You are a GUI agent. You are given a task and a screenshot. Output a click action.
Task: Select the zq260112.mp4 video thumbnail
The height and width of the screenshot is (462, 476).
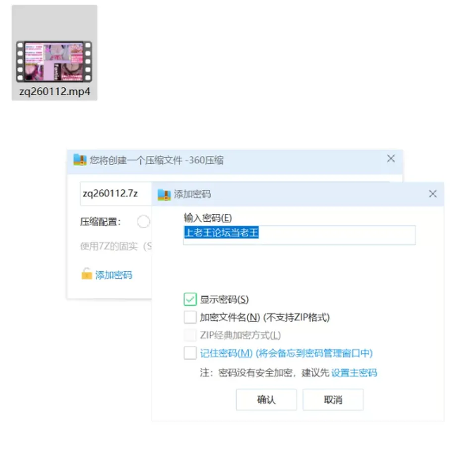54,62
